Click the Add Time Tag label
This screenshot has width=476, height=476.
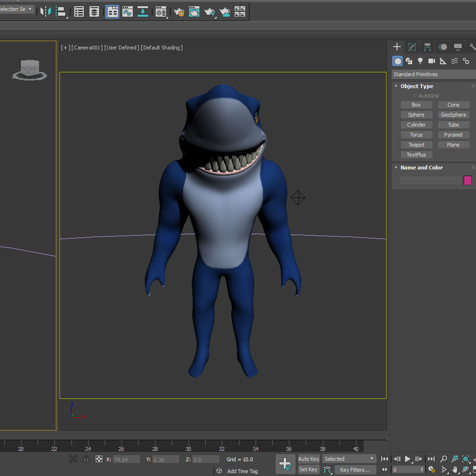[242, 471]
